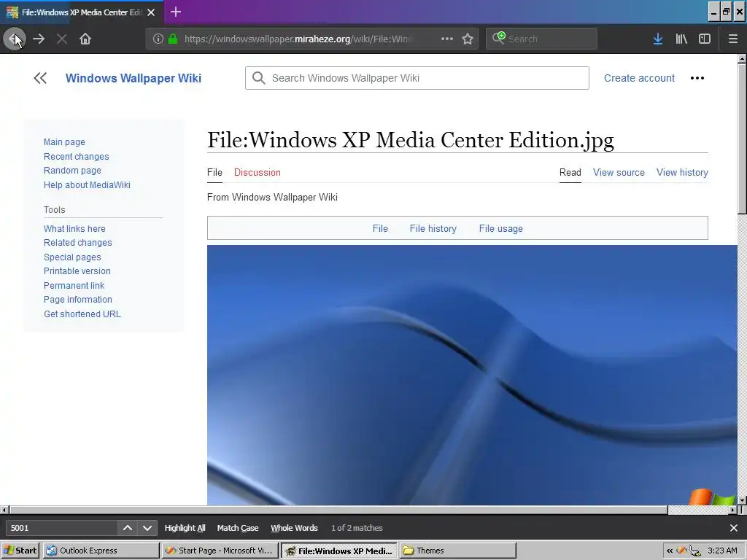The width and height of the screenshot is (747, 560).
Task: Go back using the browser back arrow
Action: point(15,39)
